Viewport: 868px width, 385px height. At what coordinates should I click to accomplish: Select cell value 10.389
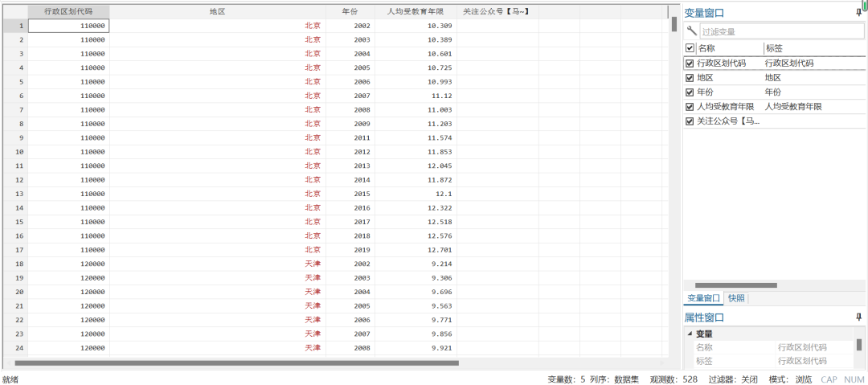click(x=416, y=40)
